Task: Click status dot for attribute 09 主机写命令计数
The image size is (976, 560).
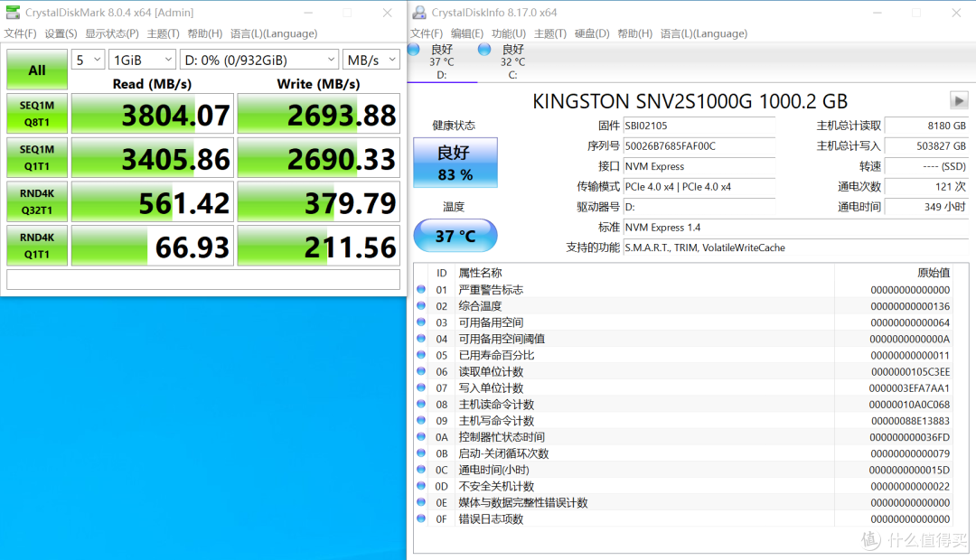Action: click(x=421, y=420)
